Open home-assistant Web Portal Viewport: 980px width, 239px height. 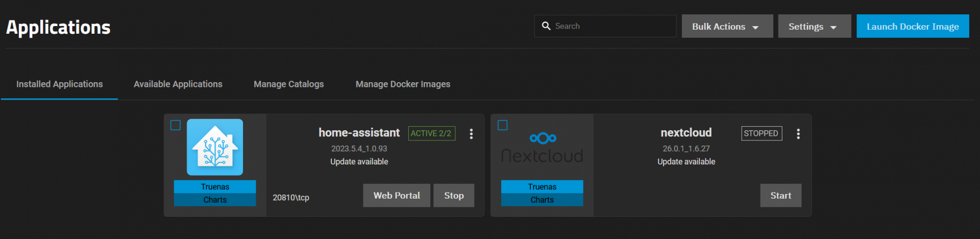point(397,196)
